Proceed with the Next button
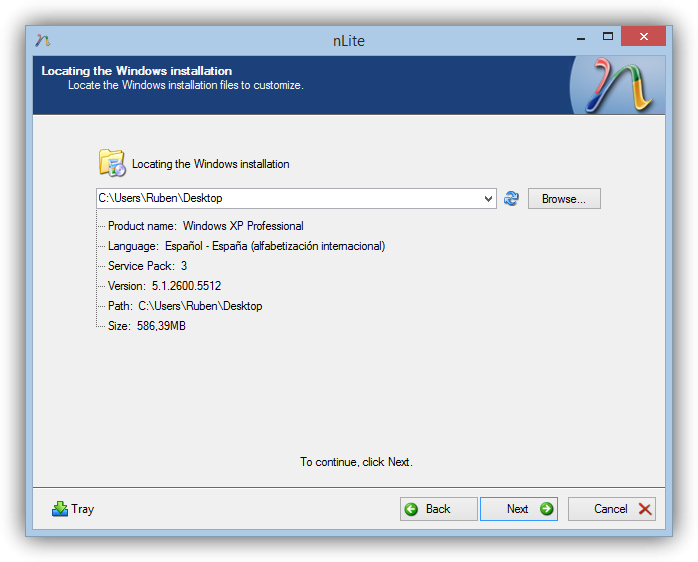The height and width of the screenshot is (562, 698). point(519,509)
